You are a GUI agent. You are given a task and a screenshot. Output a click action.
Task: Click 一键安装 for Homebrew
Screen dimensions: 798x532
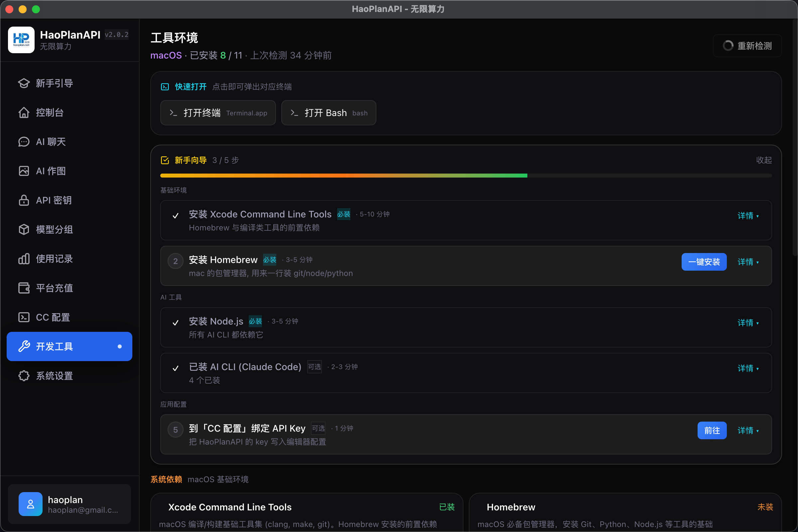(x=704, y=262)
